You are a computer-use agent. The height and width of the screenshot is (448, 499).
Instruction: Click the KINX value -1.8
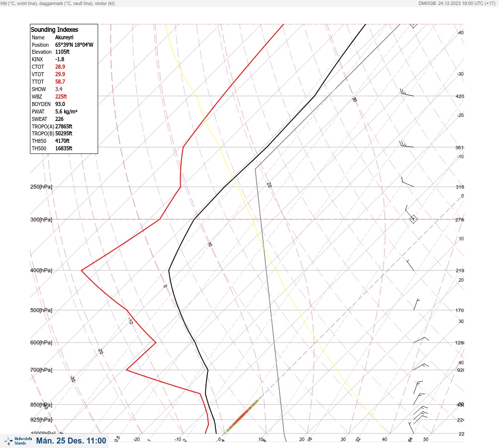(60, 60)
